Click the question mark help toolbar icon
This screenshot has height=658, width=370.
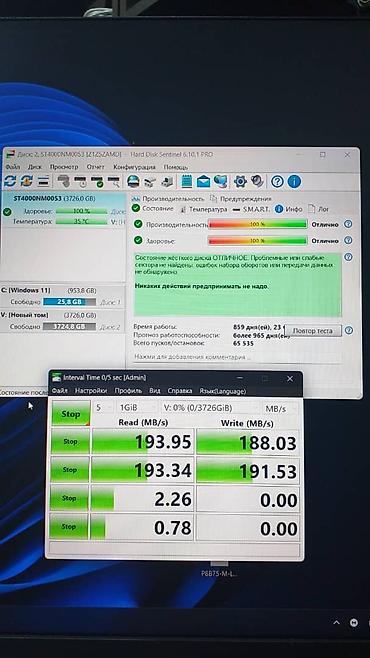coord(277,181)
